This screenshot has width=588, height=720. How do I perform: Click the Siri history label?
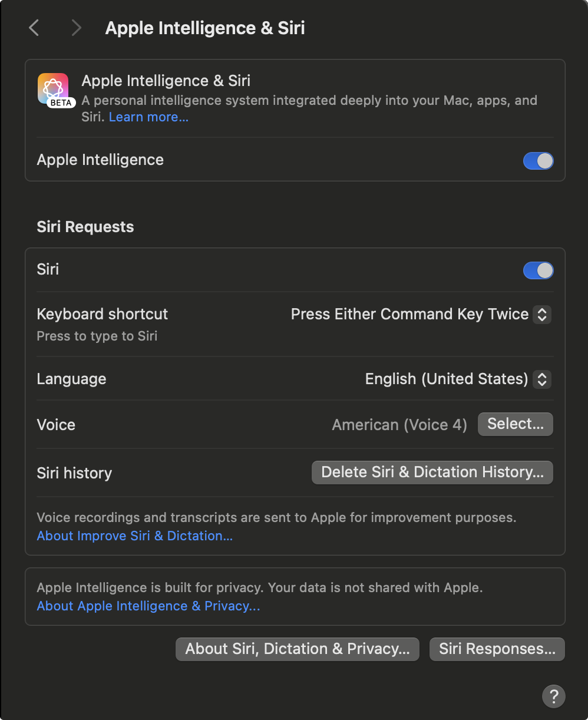coord(74,473)
